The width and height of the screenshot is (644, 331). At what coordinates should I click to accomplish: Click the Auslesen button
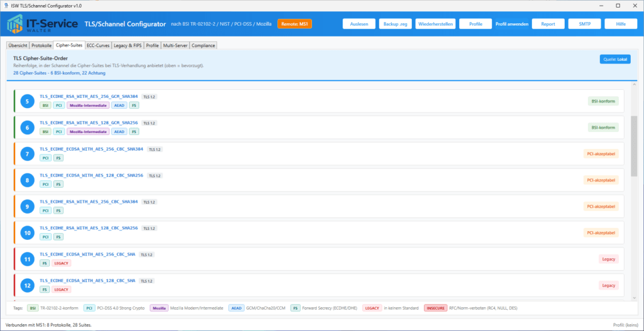[359, 24]
